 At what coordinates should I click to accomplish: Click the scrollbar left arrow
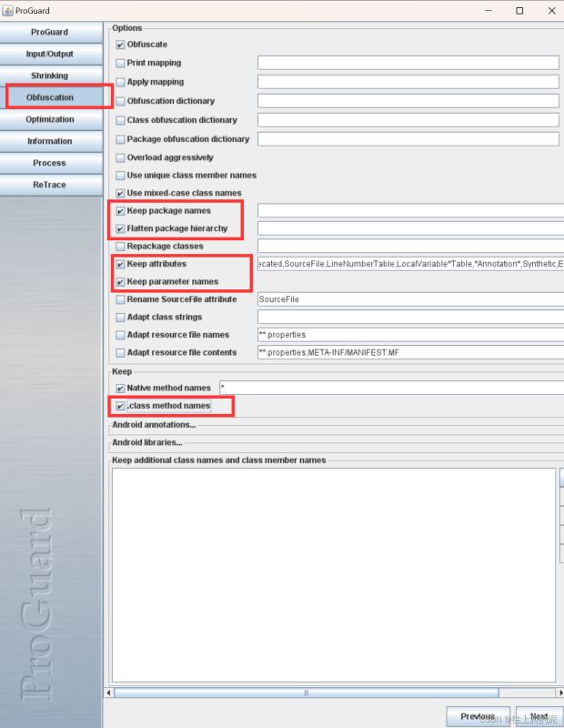tap(108, 693)
